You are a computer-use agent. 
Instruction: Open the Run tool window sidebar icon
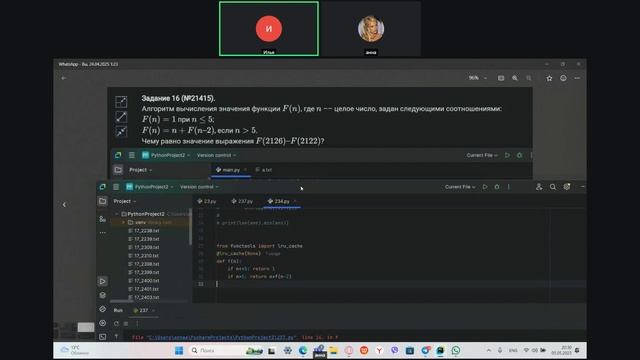tap(102, 281)
